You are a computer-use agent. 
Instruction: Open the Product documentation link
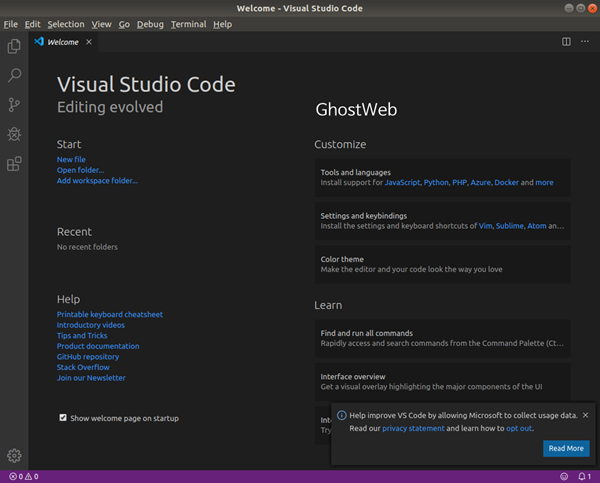tap(98, 346)
